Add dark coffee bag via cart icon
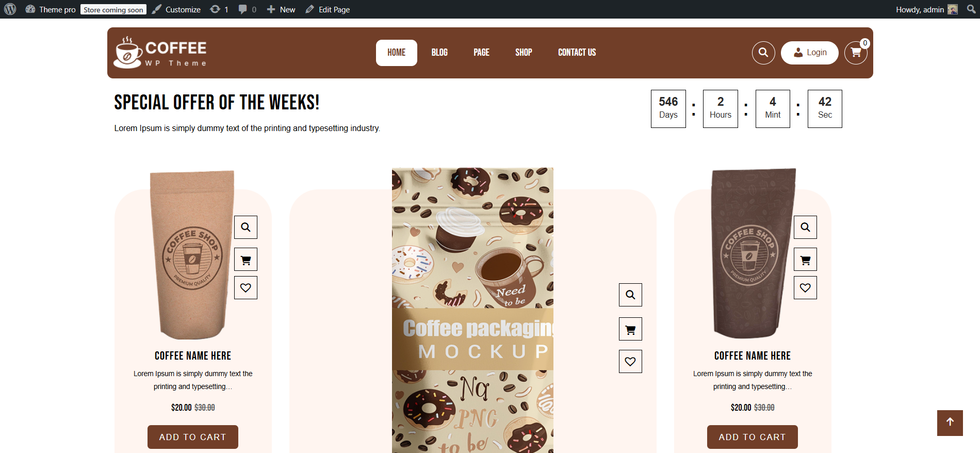980x453 pixels. [805, 260]
